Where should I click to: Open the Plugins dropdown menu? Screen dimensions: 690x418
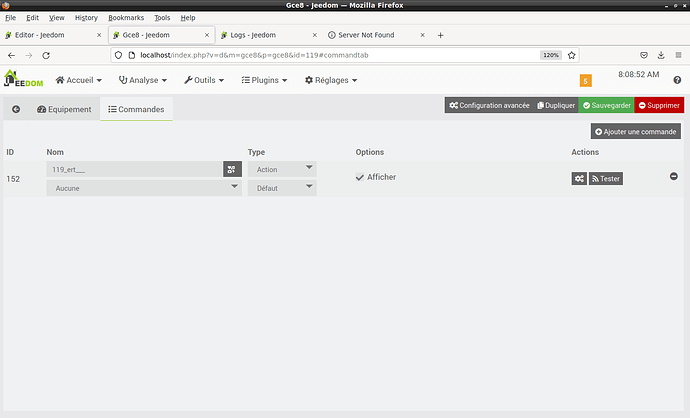pos(264,80)
